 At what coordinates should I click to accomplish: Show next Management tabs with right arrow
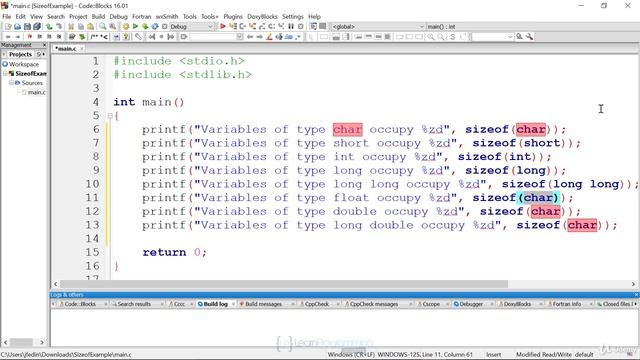click(x=44, y=54)
